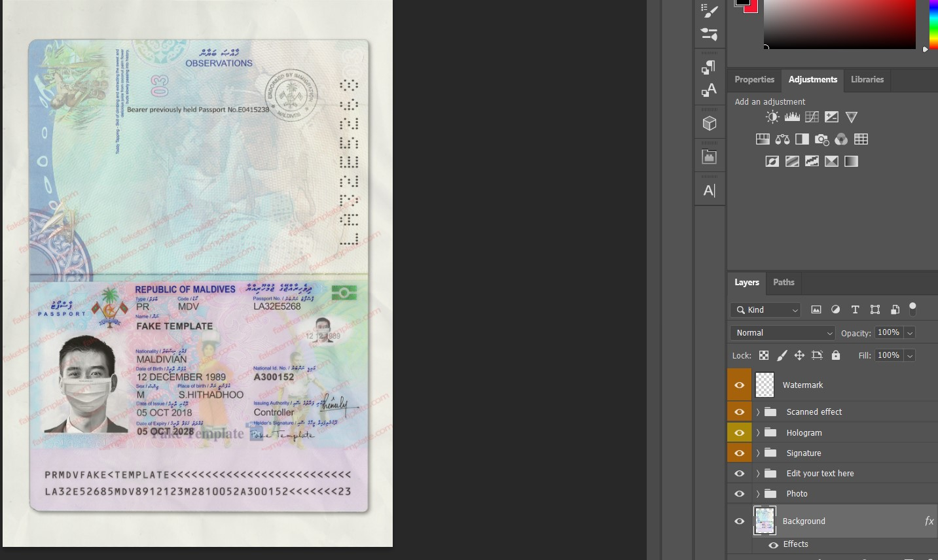Switch to the Paths tab

(784, 282)
